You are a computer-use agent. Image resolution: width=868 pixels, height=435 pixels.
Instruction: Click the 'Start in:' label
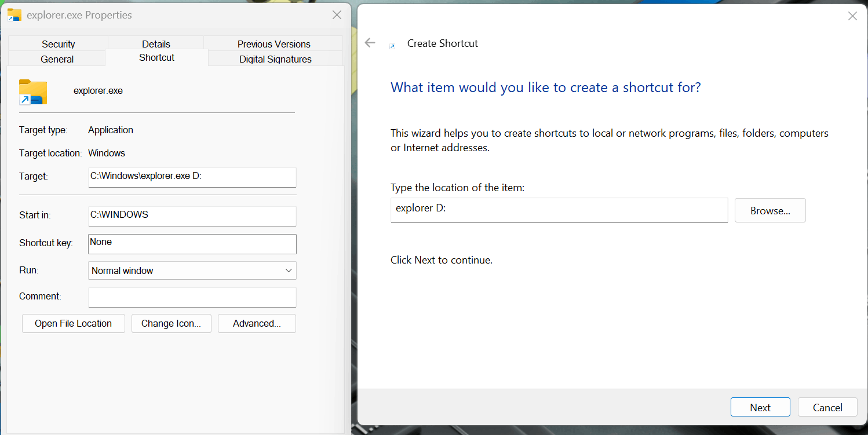pos(35,215)
